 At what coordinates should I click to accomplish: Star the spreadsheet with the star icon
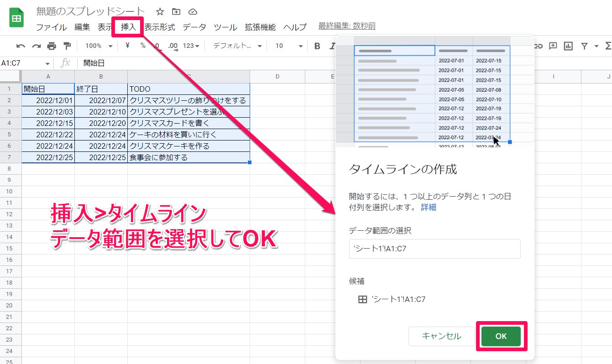(160, 12)
